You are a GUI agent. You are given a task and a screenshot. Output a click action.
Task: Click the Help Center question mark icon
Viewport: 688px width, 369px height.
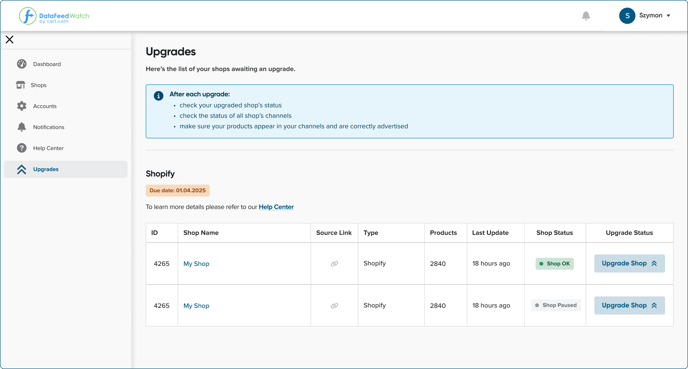coord(22,148)
